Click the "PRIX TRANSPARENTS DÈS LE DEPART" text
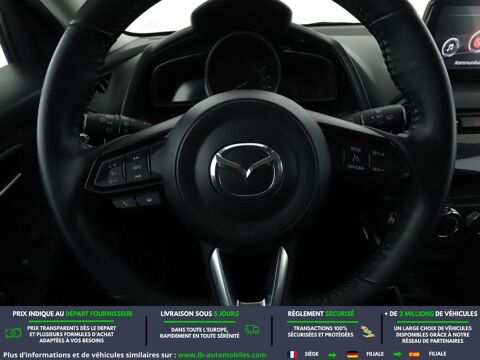The image size is (480, 360). tap(71, 328)
